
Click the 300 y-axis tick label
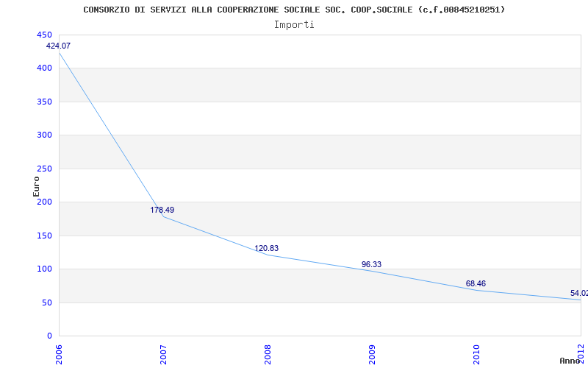[44, 135]
